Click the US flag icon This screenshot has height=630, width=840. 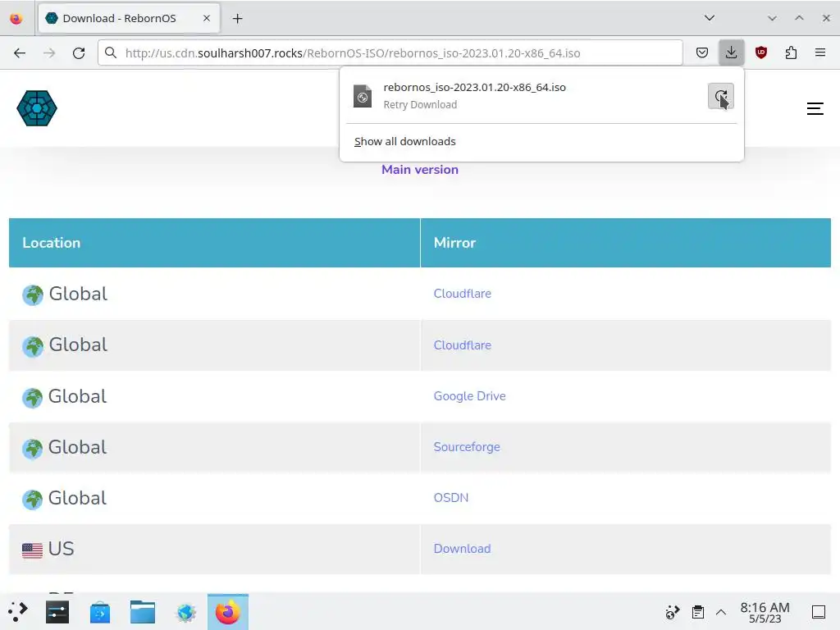(x=32, y=550)
